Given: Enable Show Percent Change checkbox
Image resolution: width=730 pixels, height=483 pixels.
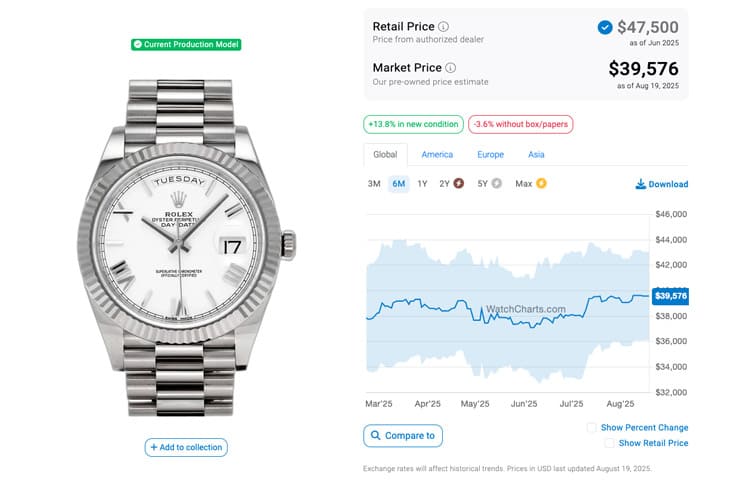Looking at the screenshot, I should coord(591,428).
